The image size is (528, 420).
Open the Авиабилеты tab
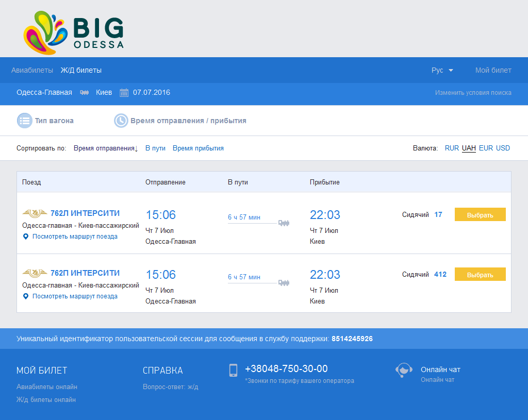pos(32,70)
